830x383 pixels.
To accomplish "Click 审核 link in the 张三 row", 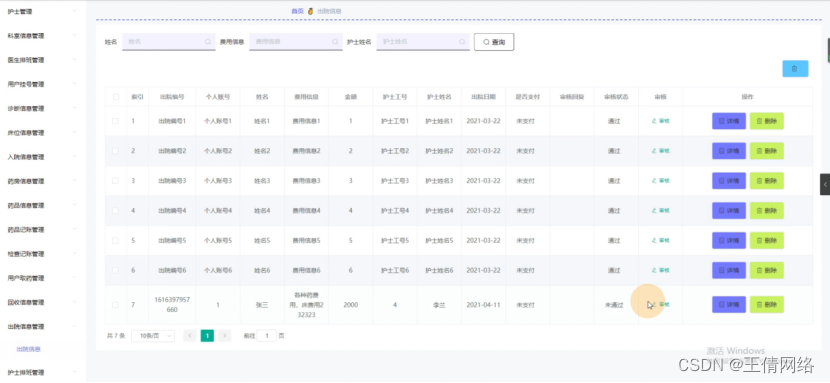I will [661, 305].
